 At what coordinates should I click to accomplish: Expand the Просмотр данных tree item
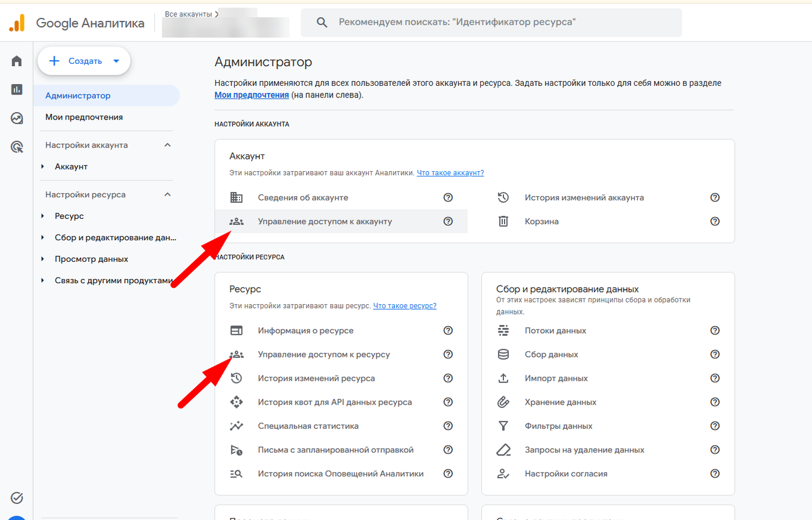pos(43,259)
